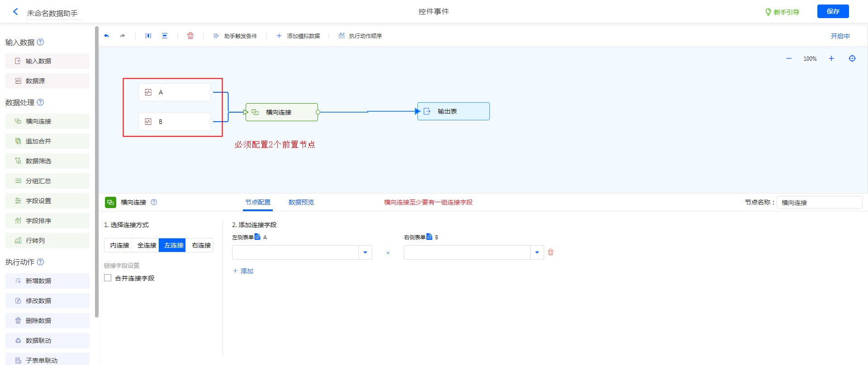Select the 内连接 join type
This screenshot has width=868, height=365.
(x=119, y=245)
